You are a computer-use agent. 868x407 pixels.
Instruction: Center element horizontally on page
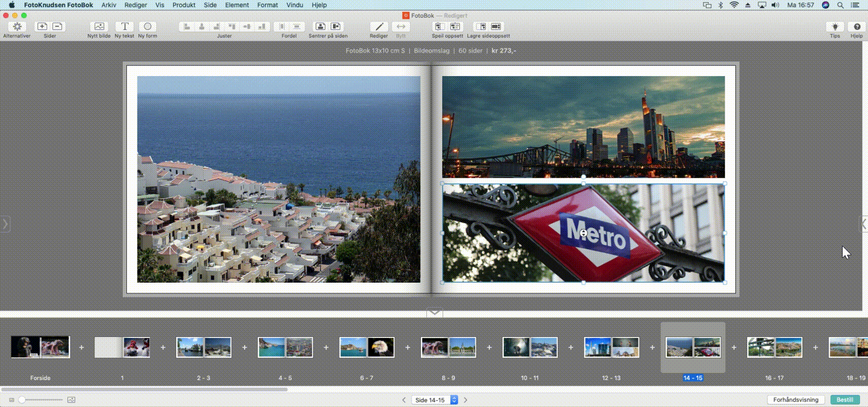[320, 26]
